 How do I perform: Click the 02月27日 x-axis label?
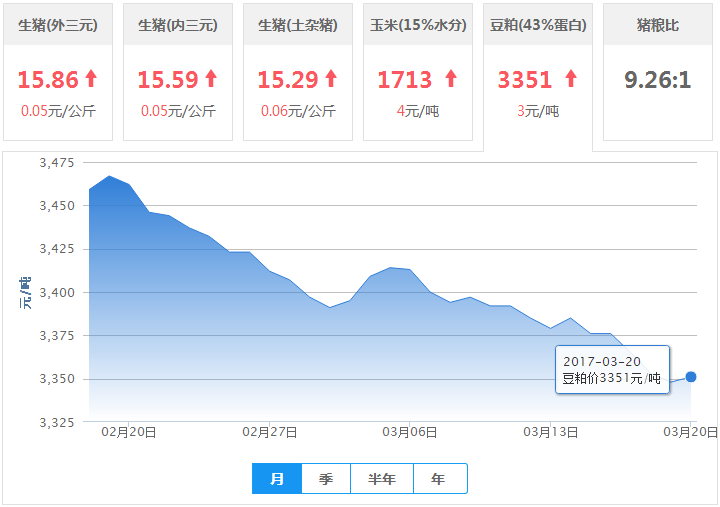270,432
